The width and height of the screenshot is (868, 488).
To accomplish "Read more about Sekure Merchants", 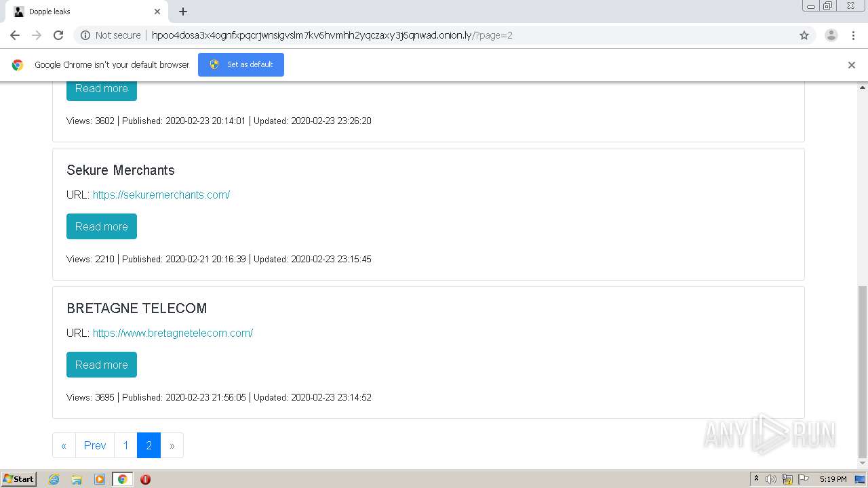I will point(102,226).
